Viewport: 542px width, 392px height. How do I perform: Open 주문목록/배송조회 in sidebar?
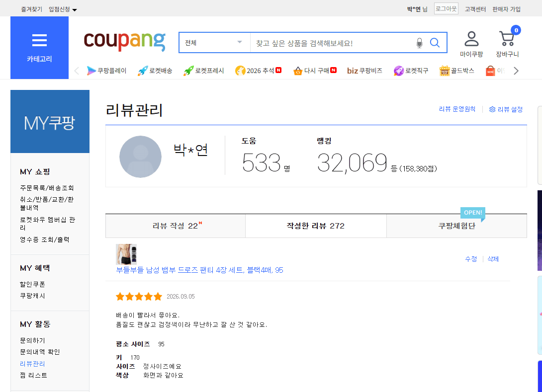tap(47, 188)
